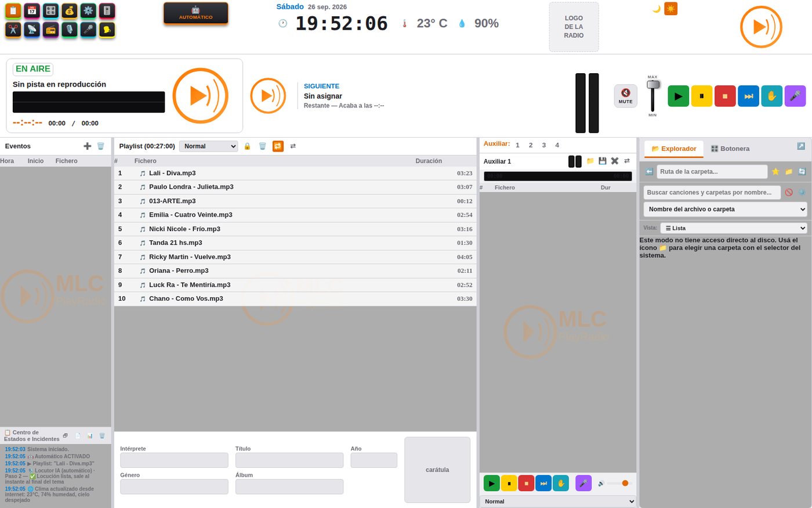Open the Nombre del archivo o carpeta dropdown
The width and height of the screenshot is (812, 508).
click(726, 209)
